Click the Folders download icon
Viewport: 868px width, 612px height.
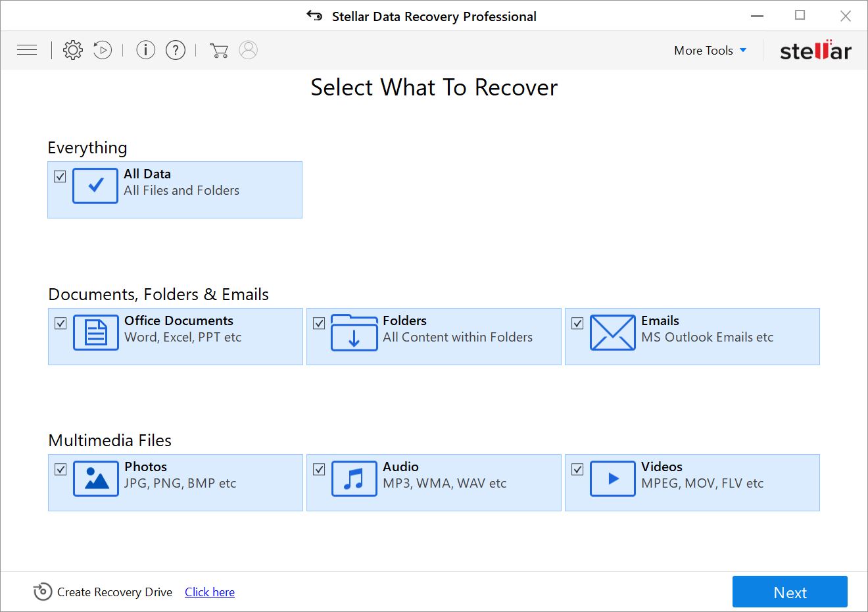(x=354, y=332)
